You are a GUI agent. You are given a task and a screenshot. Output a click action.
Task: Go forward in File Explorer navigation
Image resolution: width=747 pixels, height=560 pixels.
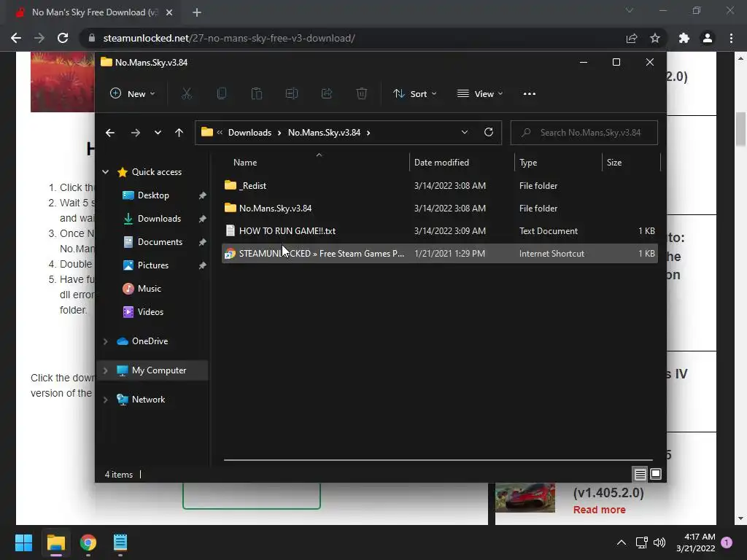(135, 133)
